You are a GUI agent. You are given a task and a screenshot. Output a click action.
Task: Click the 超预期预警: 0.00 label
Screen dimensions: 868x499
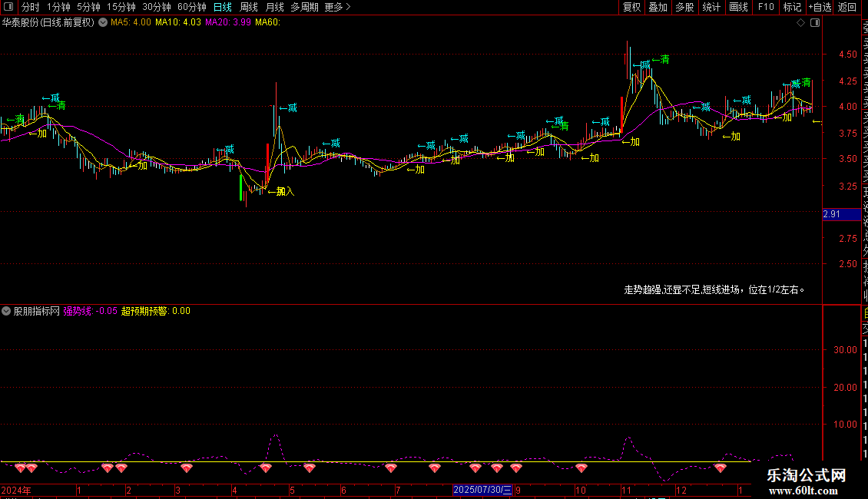click(156, 311)
